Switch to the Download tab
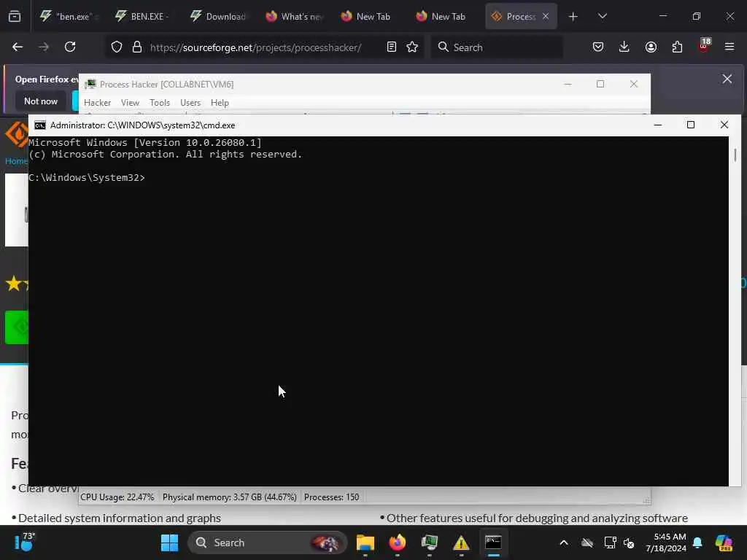This screenshot has height=560, width=747. pyautogui.click(x=220, y=17)
